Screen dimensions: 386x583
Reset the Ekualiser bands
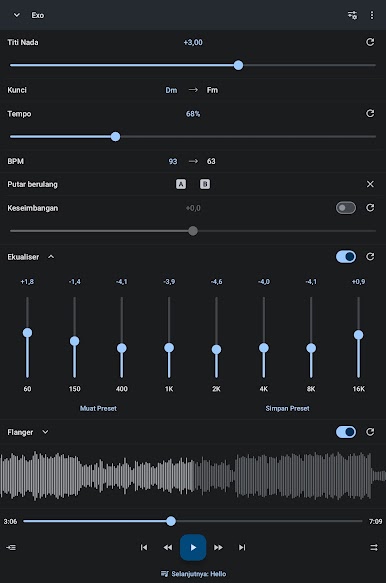[x=370, y=257]
